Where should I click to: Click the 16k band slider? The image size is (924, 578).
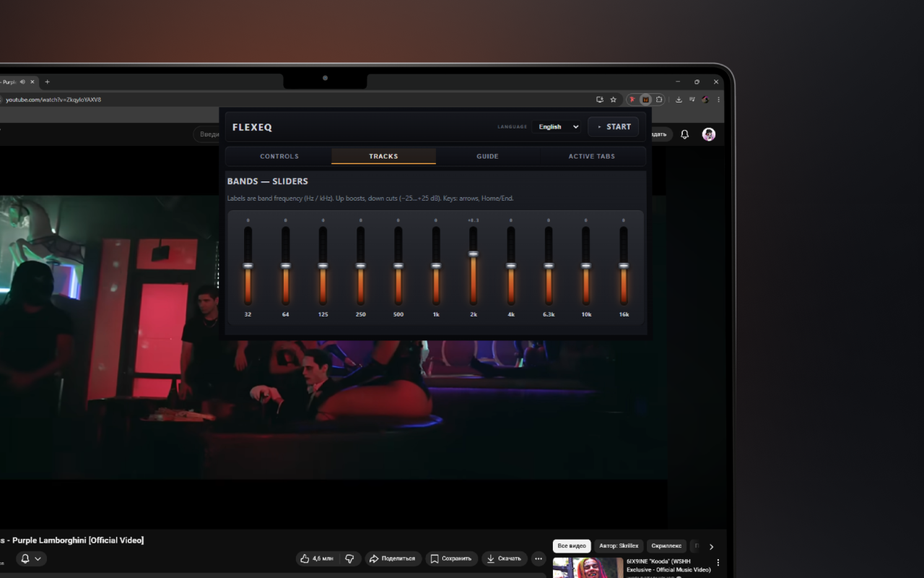tap(624, 266)
